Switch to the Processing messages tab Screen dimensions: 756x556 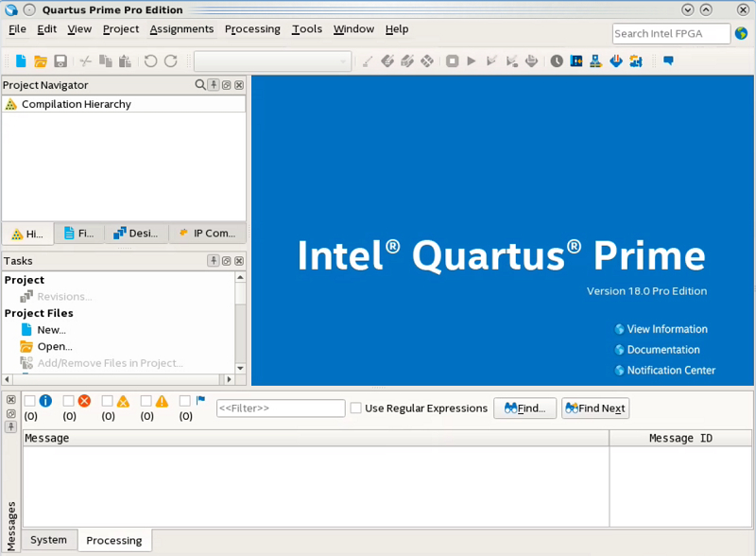pyautogui.click(x=114, y=541)
